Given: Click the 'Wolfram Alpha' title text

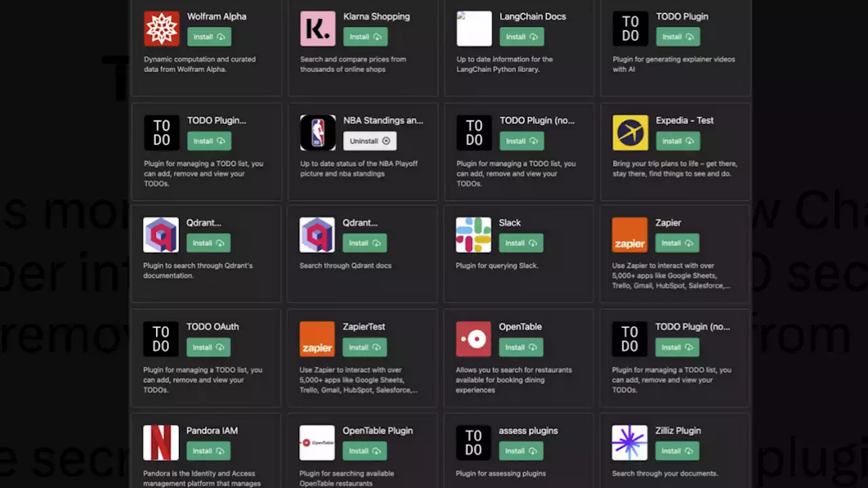Looking at the screenshot, I should 217,16.
